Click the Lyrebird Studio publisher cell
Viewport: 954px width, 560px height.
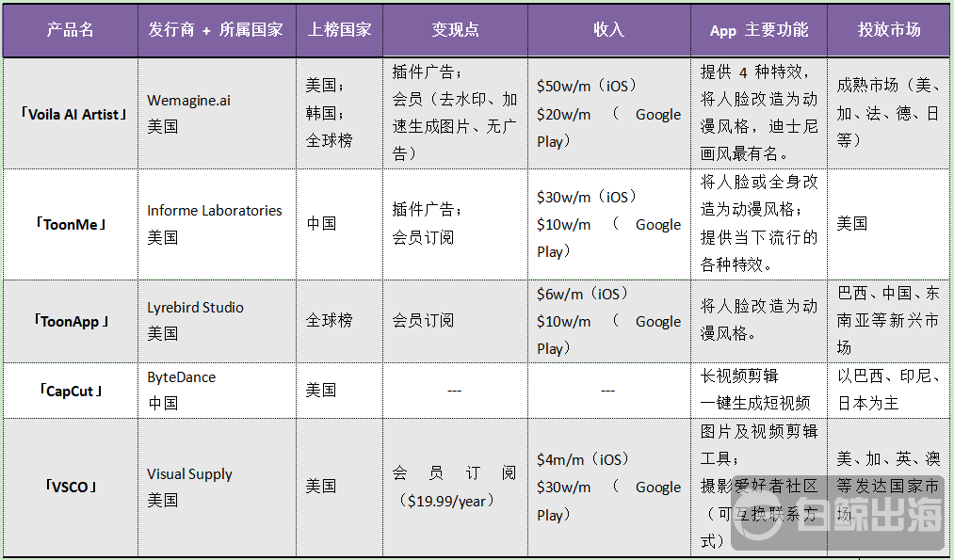tap(216, 320)
